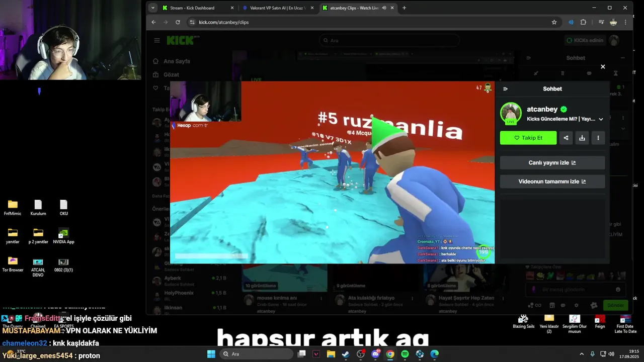Open Kick hamburger sidebar menu

pos(157,40)
